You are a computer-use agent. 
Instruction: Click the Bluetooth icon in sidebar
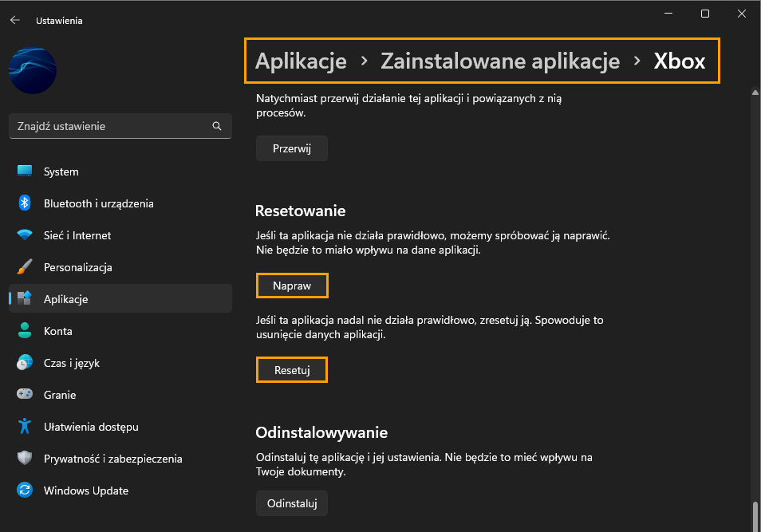[x=25, y=203]
